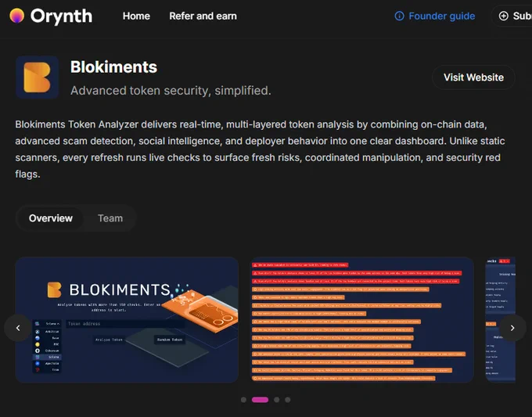The image size is (532, 417).
Task: Select the first carousel pagination dot
Action: click(x=243, y=400)
